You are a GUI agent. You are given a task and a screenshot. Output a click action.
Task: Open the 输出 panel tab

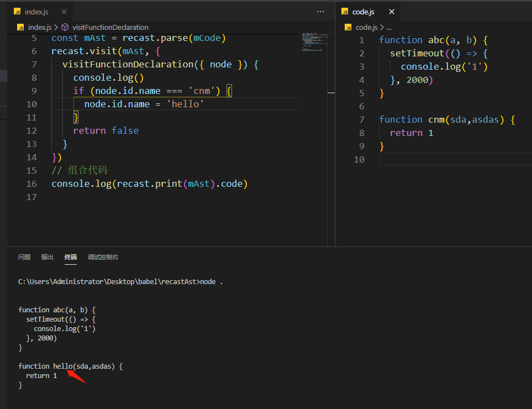(48, 257)
